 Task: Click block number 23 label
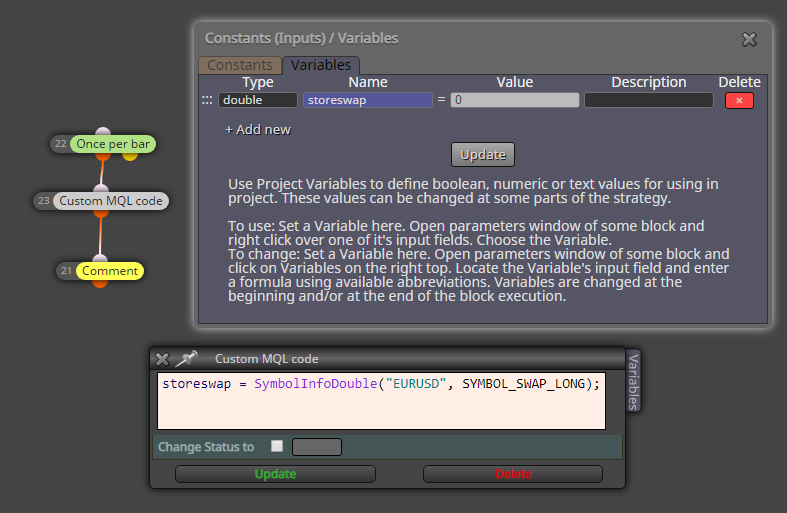coord(44,201)
